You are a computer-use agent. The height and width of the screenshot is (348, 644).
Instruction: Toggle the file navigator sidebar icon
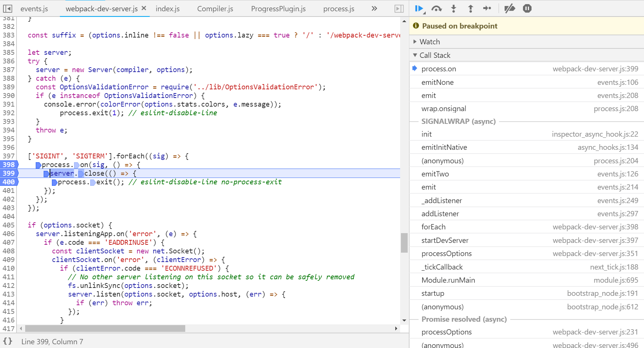coord(8,8)
